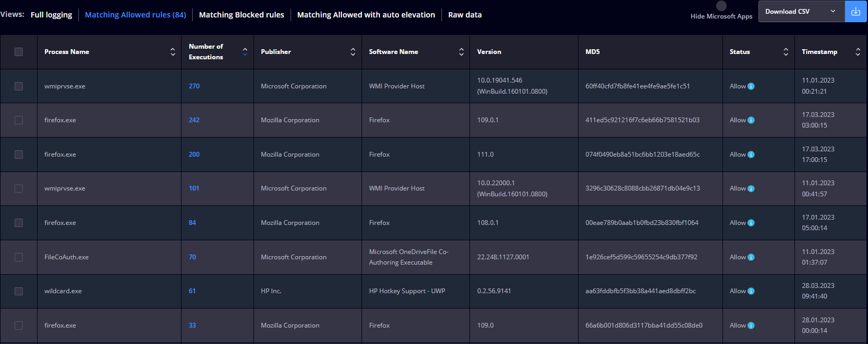The image size is (868, 344).
Task: Click MD5 074f0490eb8a51bc6bb1203e18aed65c
Action: (x=643, y=155)
